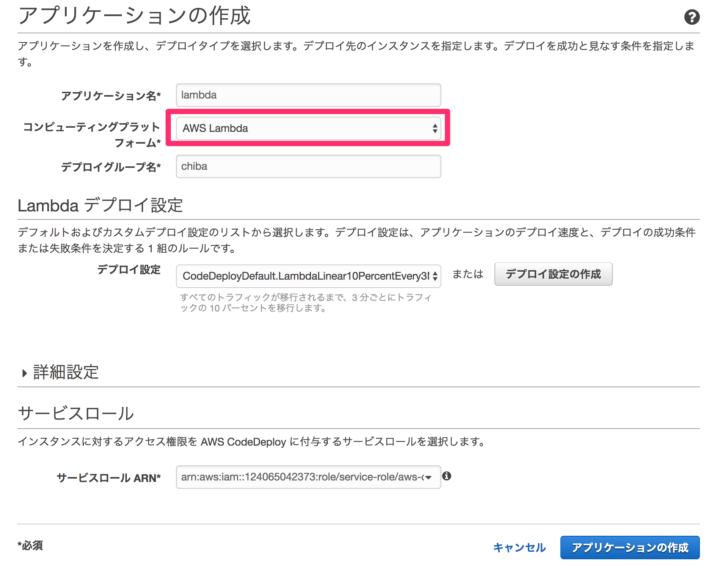Click the デプロイ設定の作成 button

pos(553,274)
